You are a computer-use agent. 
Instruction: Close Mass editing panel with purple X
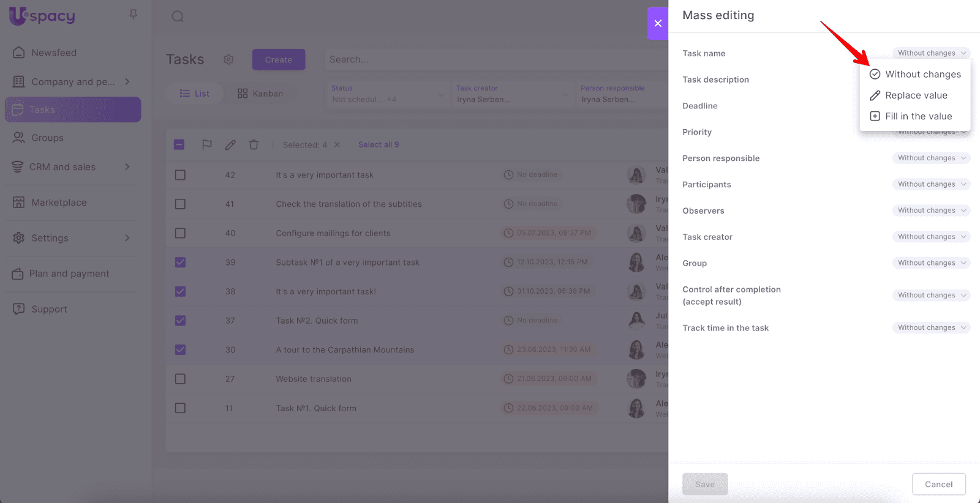(x=658, y=23)
